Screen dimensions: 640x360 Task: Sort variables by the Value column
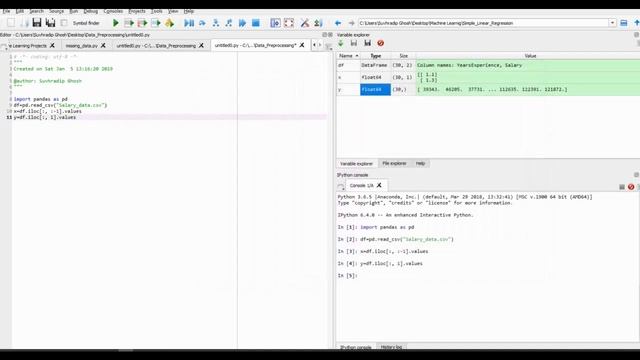(x=530, y=56)
